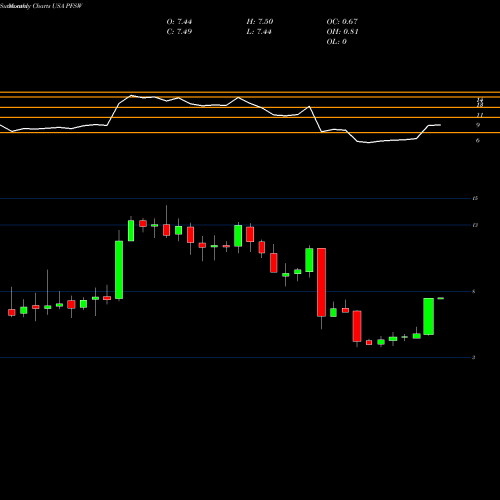
Task: Click the 'OL: 0' reading
Action: pyautogui.click(x=337, y=42)
